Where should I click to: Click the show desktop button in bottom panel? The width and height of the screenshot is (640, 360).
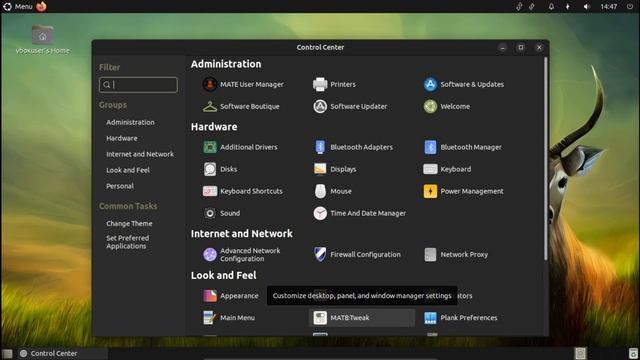(7, 353)
